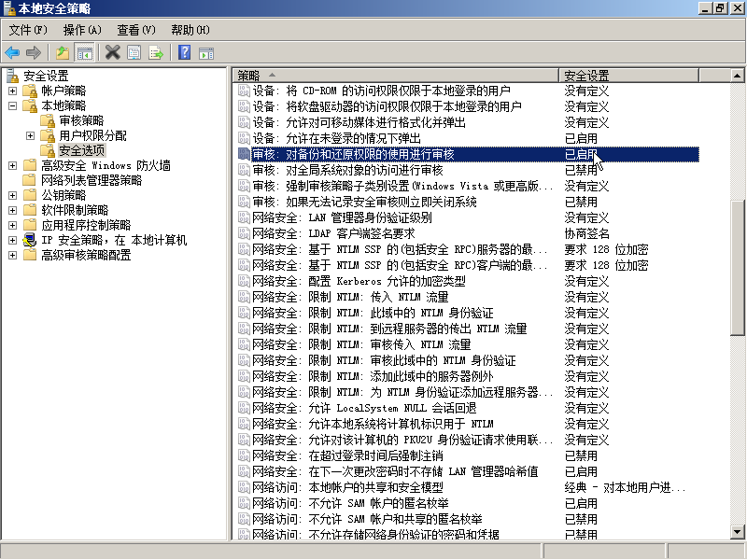Click the Forward arrow toolbar icon
Screen dimensions: 747x560
coord(34,52)
